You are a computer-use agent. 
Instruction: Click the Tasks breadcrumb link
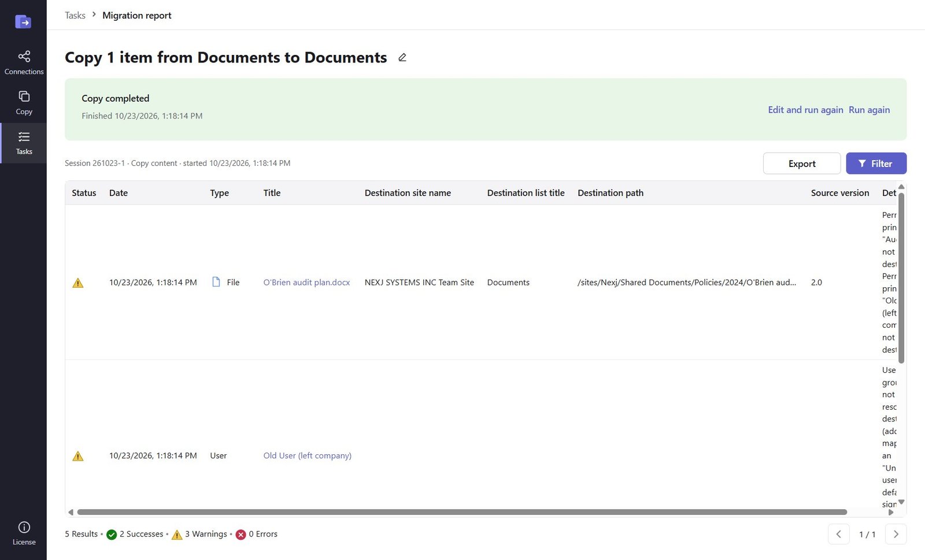point(75,15)
